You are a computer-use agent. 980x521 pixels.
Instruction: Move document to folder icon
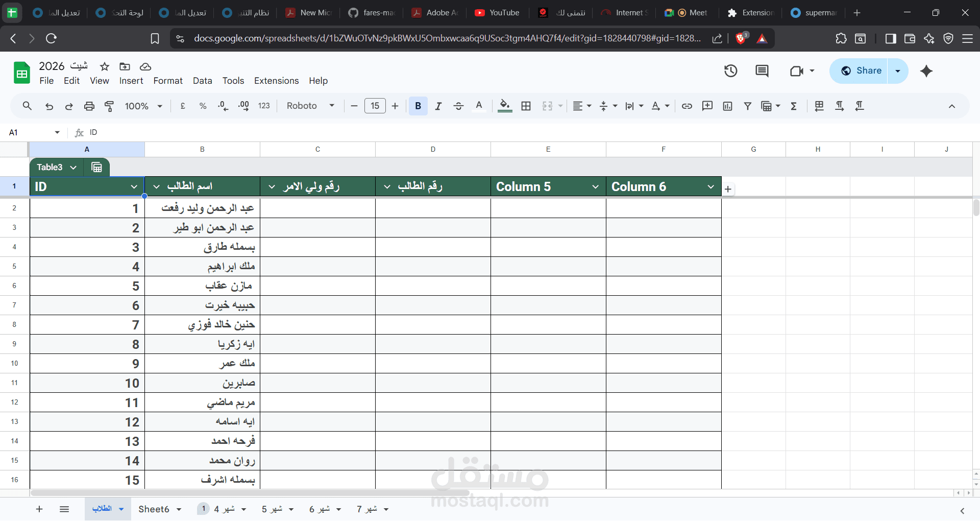point(125,66)
